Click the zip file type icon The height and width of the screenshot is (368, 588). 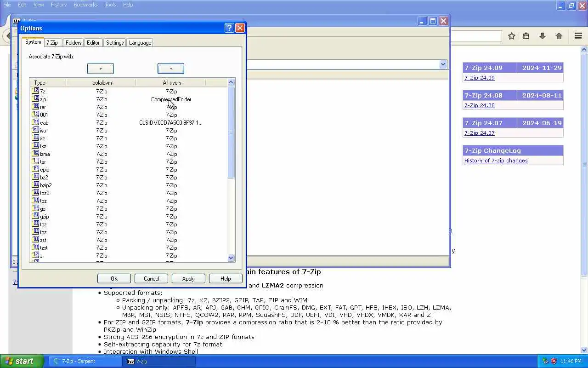point(36,99)
